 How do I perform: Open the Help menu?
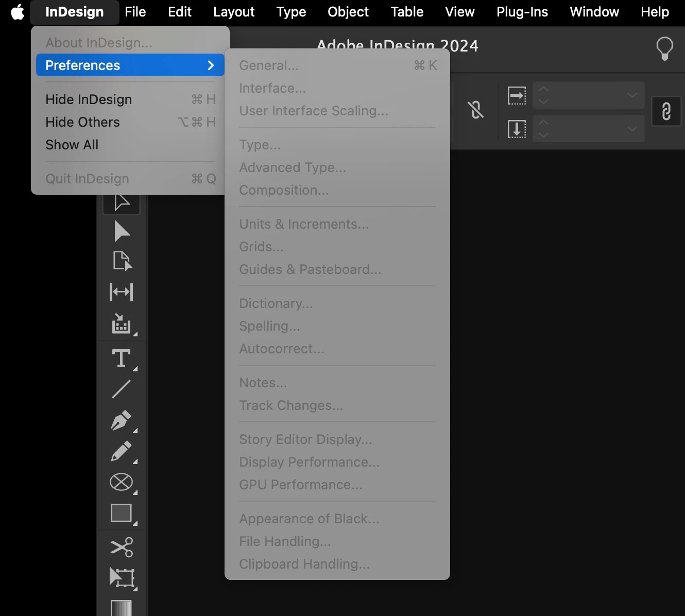[x=655, y=12]
